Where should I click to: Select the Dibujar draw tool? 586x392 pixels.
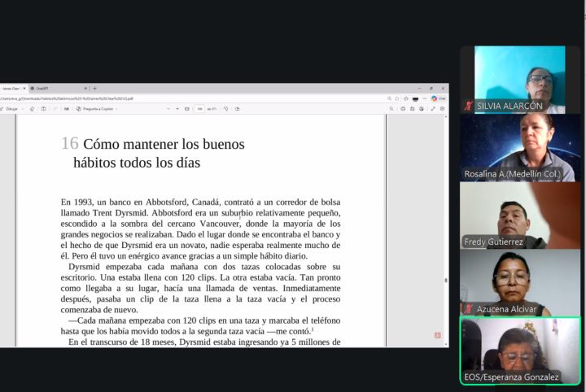point(11,108)
